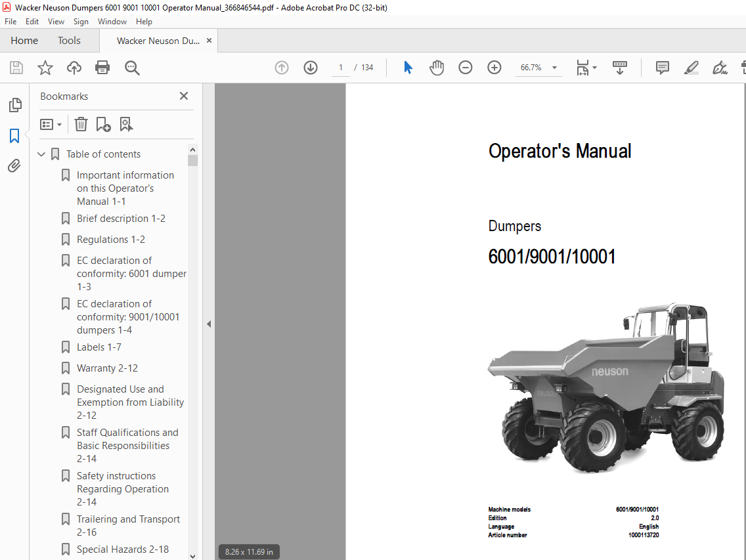Image resolution: width=746 pixels, height=560 pixels.
Task: Click the page size label 8.26 x 11.69 in
Action: [x=249, y=552]
